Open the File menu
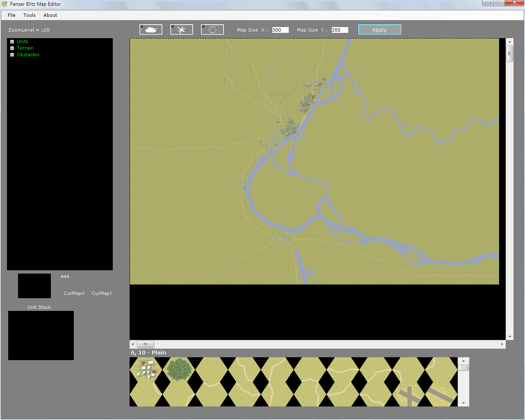This screenshot has height=420, width=525. (11, 15)
